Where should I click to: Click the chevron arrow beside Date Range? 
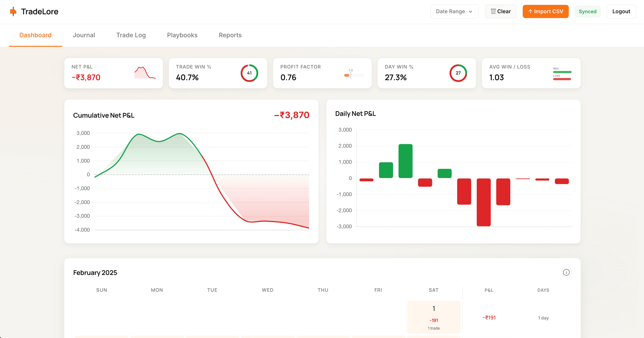470,12
